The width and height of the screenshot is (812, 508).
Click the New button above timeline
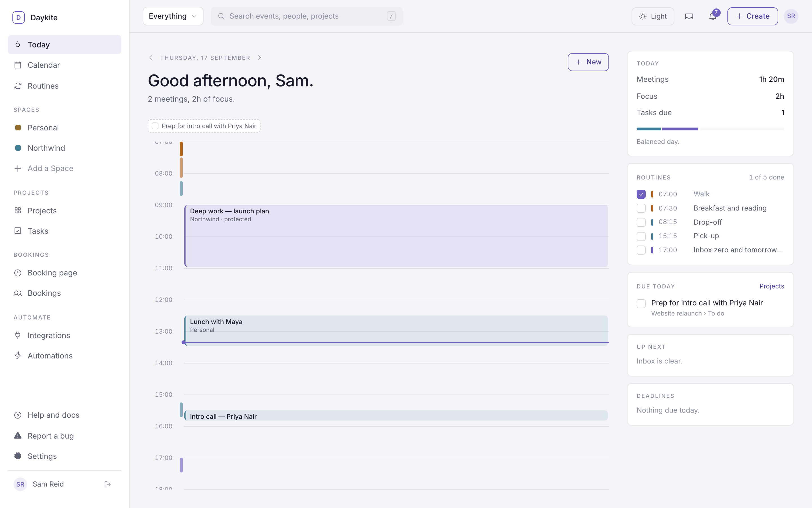point(588,62)
